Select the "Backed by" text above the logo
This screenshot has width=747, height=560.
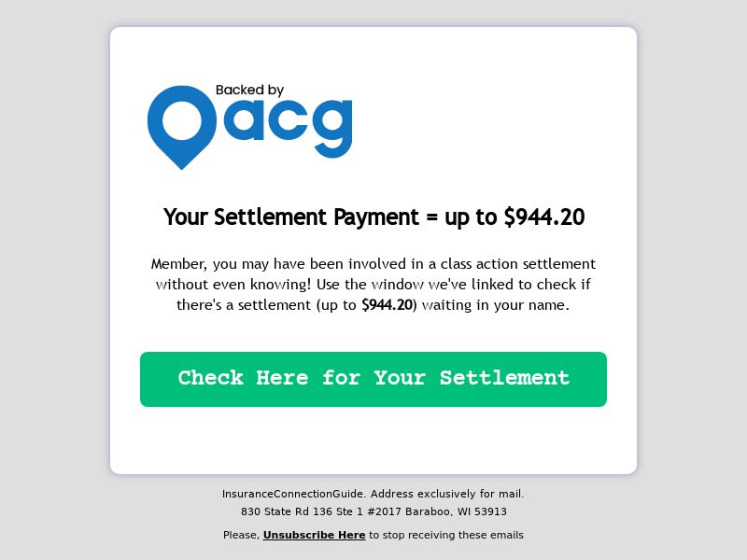(x=249, y=91)
